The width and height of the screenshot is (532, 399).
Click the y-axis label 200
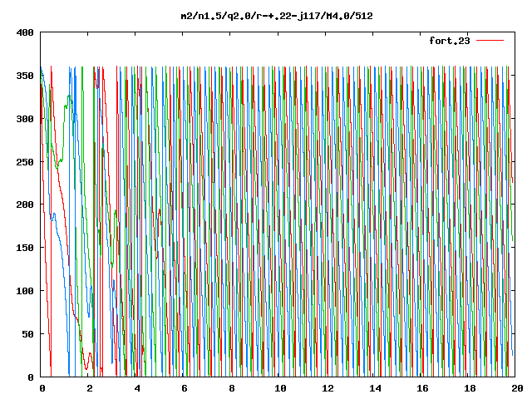tap(25, 204)
